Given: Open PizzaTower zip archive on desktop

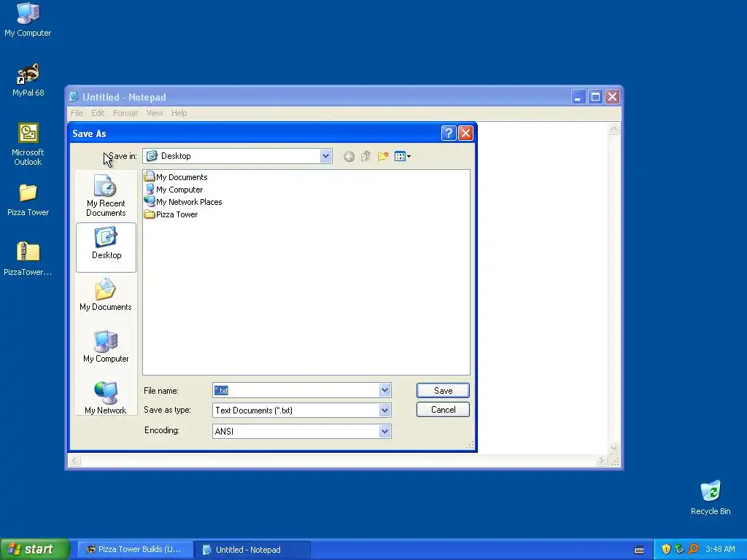Looking at the screenshot, I should tap(28, 259).
